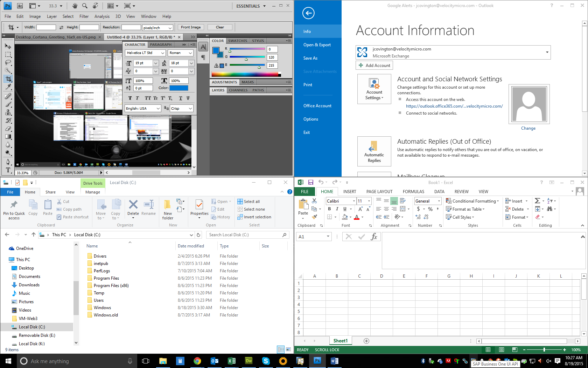Open Photoshop Zoom tool in top bar
This screenshot has width=588, height=368.
(85, 6)
